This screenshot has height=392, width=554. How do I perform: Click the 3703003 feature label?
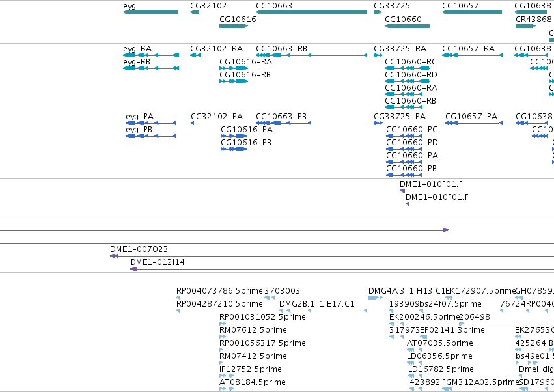pyautogui.click(x=283, y=291)
